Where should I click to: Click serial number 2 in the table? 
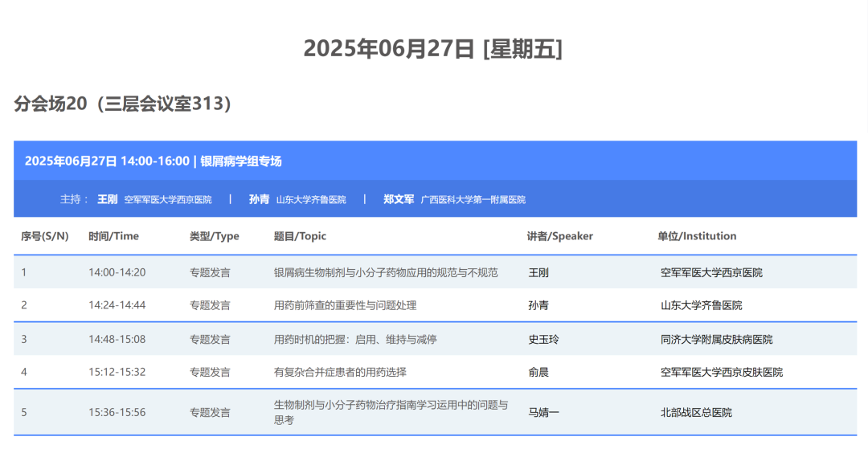click(x=24, y=304)
